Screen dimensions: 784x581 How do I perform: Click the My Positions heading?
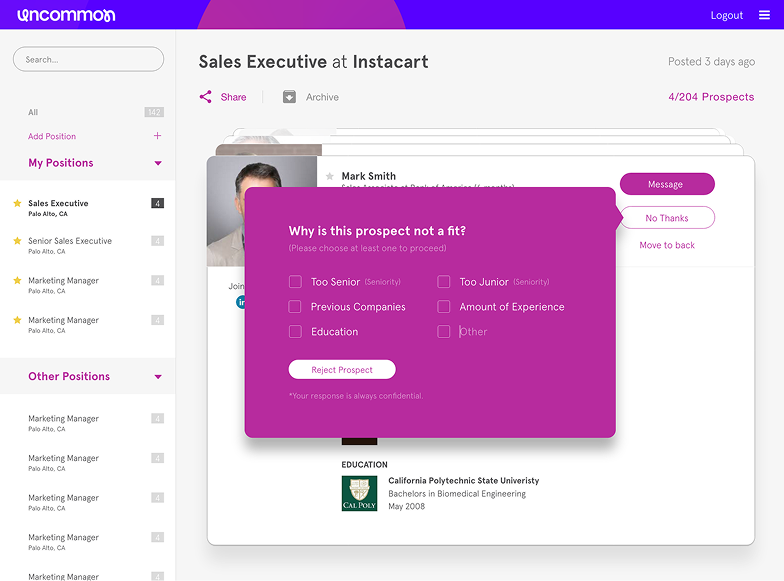pos(60,163)
